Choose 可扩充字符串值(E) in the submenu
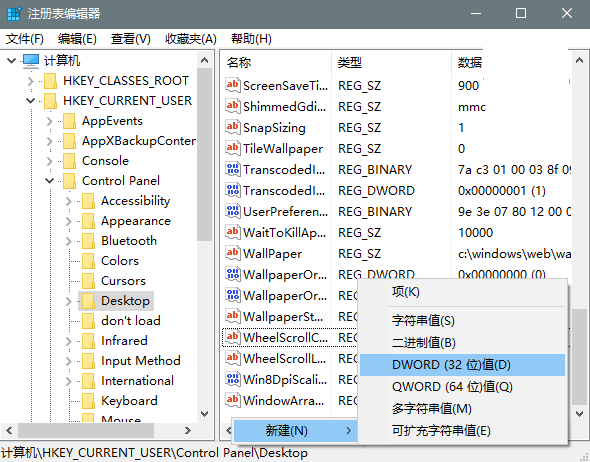The image size is (590, 462). [x=462, y=431]
